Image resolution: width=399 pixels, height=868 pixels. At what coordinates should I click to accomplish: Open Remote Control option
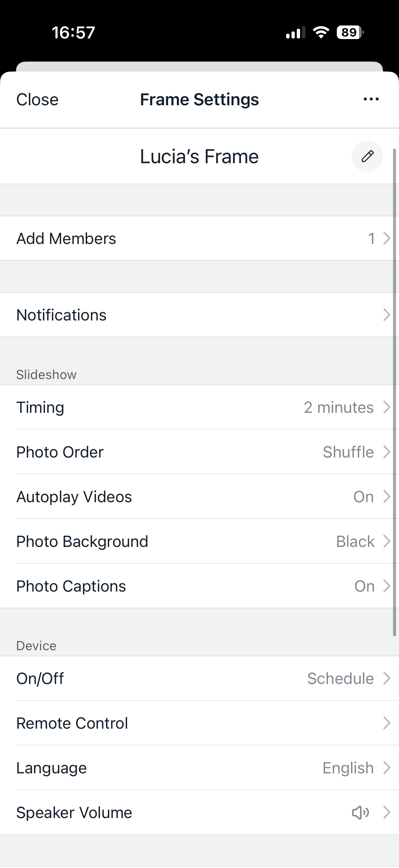tap(199, 723)
